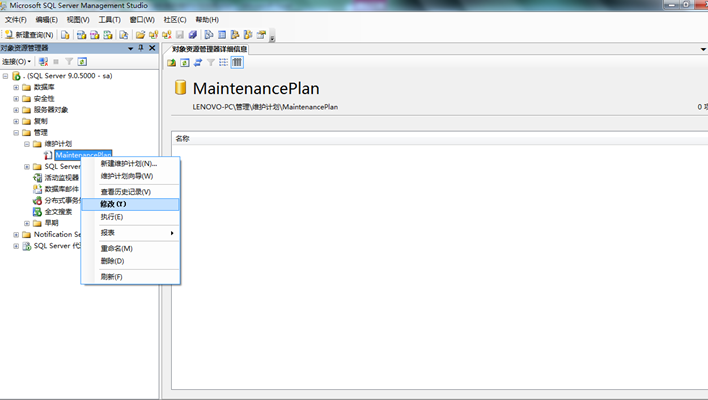The height and width of the screenshot is (400, 708).
Task: Click the Refresh icon in Object Explorer toolbar
Action: pos(82,61)
